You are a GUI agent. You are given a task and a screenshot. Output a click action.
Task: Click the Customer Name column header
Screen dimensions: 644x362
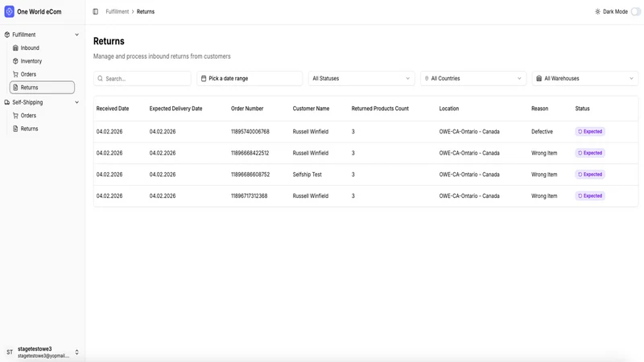311,109
